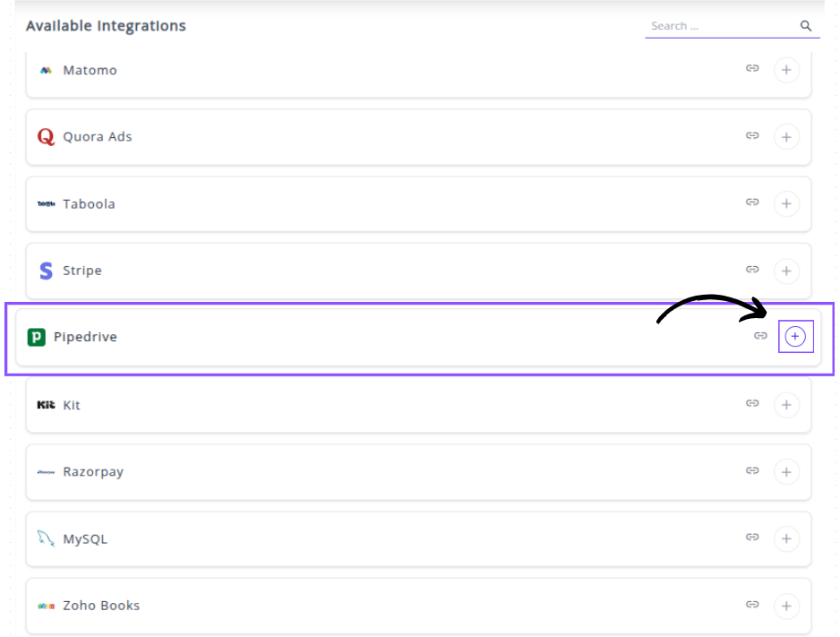Click the link icon for Kit
Screen dimensions: 840x637
pos(752,404)
